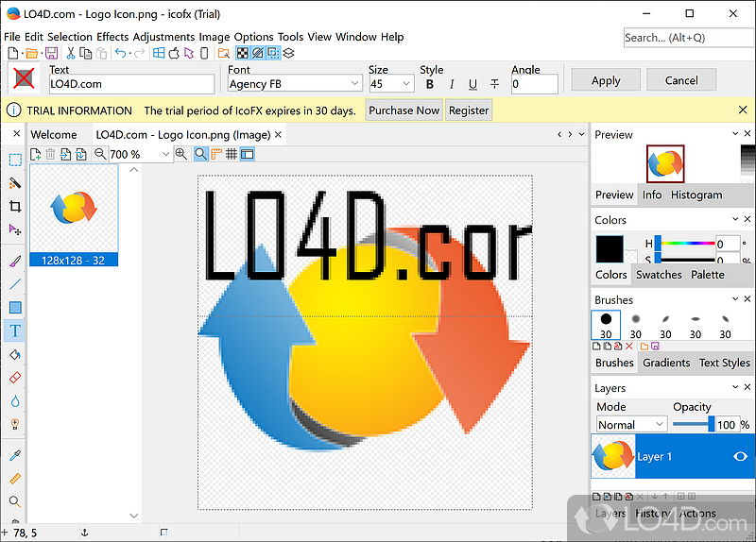Zoom in with the plus magnifier

point(181,154)
